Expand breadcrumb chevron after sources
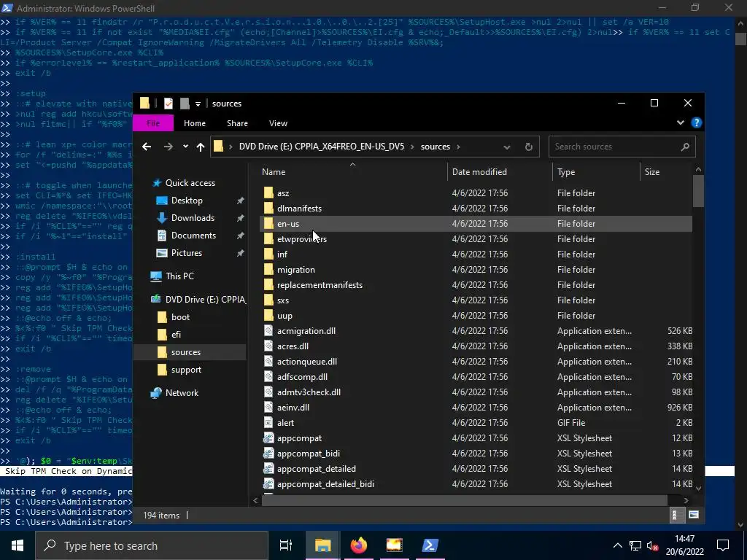The image size is (747, 560). tap(458, 147)
